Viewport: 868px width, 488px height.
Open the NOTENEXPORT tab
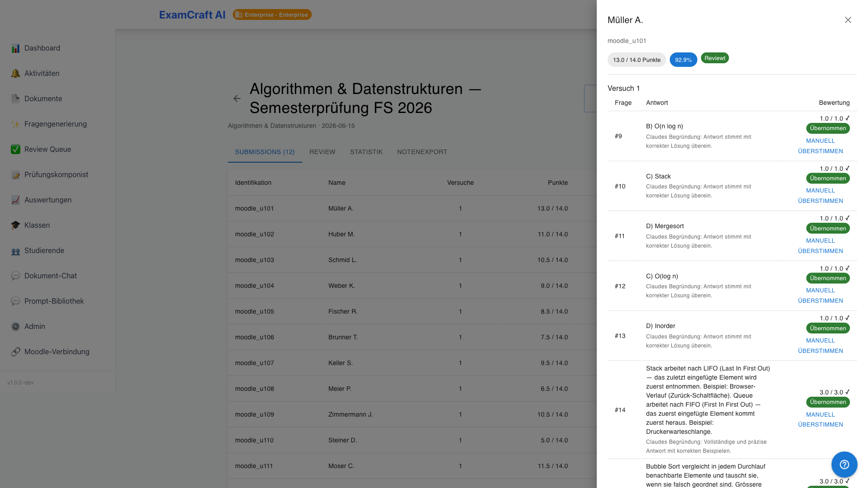click(x=422, y=152)
